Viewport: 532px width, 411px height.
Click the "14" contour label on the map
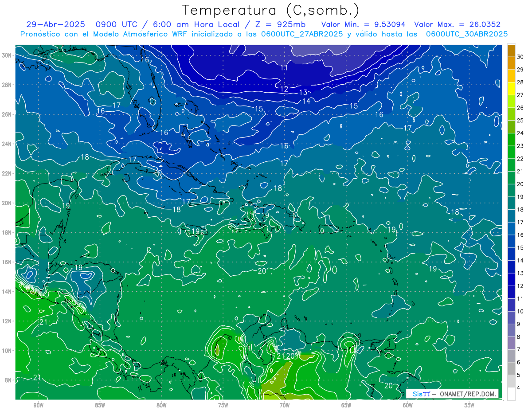pos(306,101)
